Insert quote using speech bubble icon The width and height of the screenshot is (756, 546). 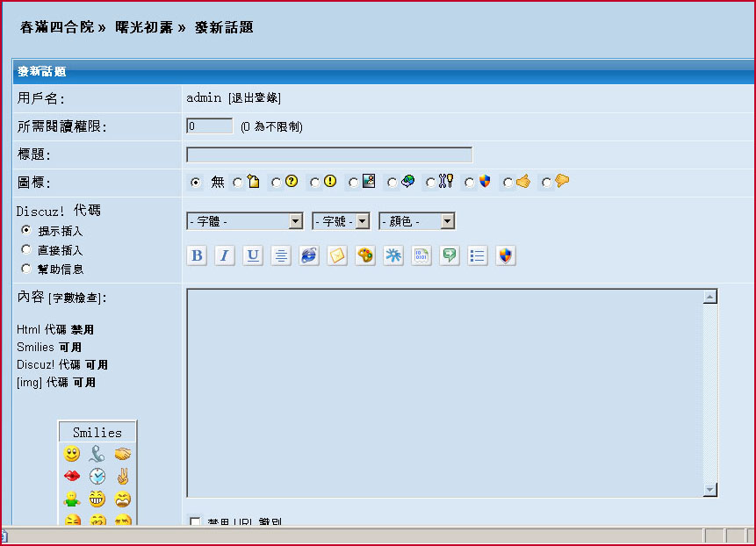[x=450, y=255]
